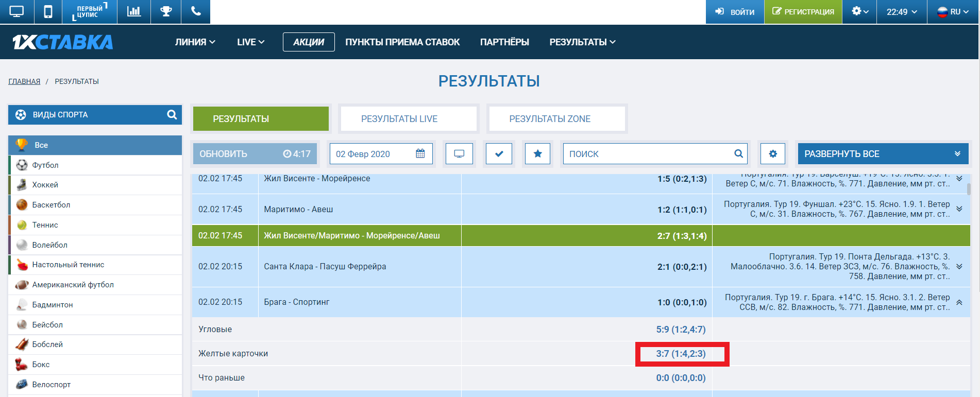Click the desktop version monitor icon
Screen dimensions: 980x397
16,11
